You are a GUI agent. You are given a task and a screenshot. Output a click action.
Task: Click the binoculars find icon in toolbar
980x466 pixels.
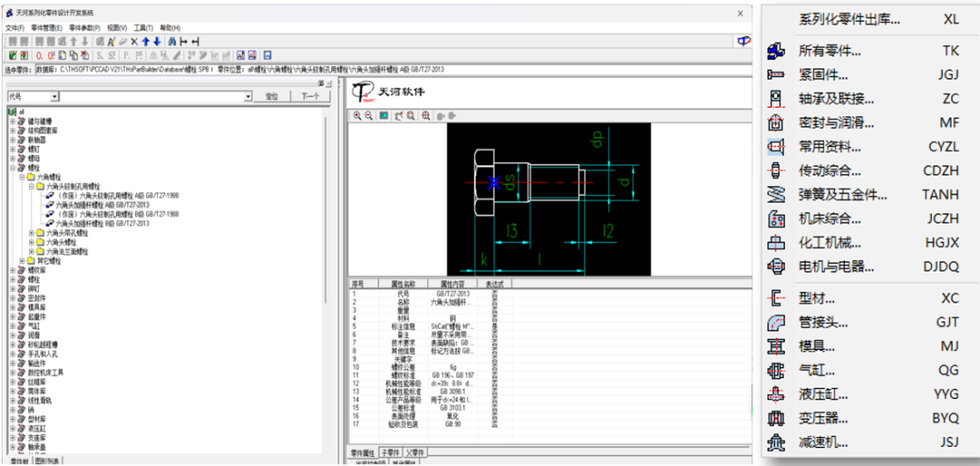point(171,41)
